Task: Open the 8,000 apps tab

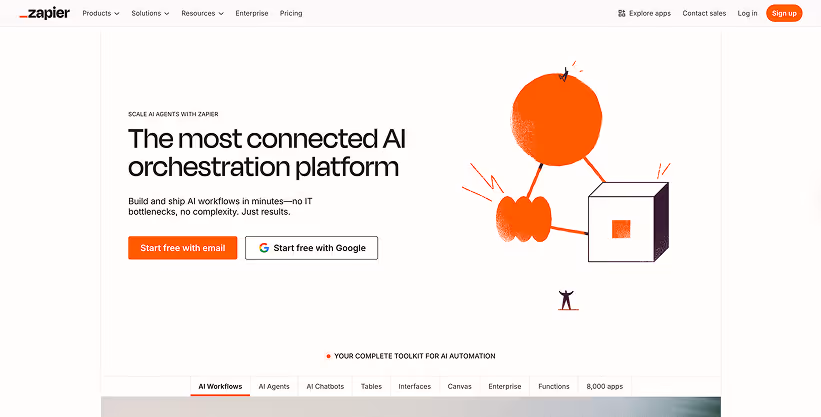Action: [x=605, y=387]
